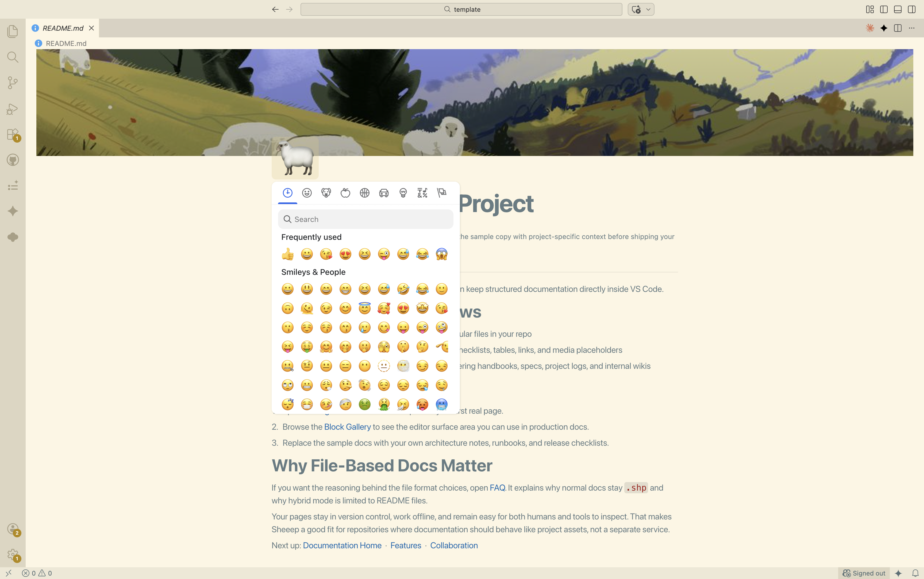
Task: Select the Animals & Nature emoji category
Action: pyautogui.click(x=326, y=193)
